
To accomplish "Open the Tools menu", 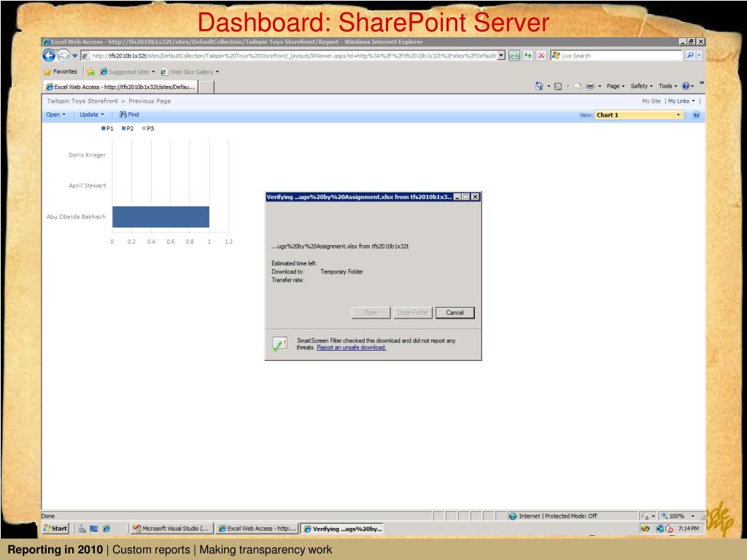I will pos(667,86).
